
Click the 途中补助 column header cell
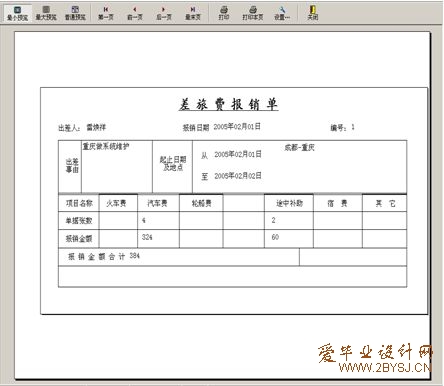coord(289,203)
